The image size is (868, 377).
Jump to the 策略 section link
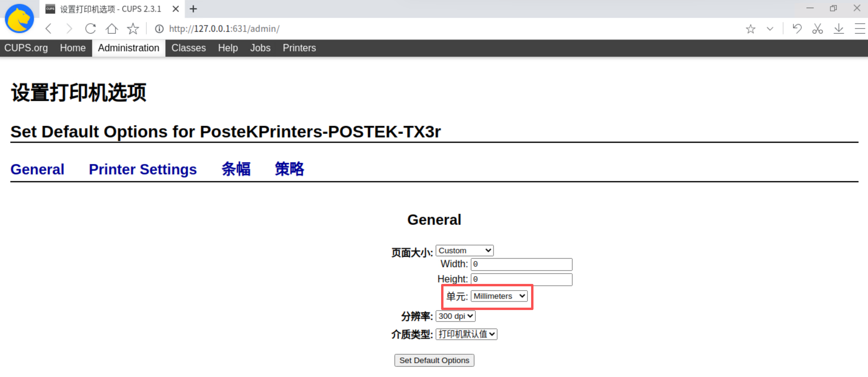coord(290,169)
